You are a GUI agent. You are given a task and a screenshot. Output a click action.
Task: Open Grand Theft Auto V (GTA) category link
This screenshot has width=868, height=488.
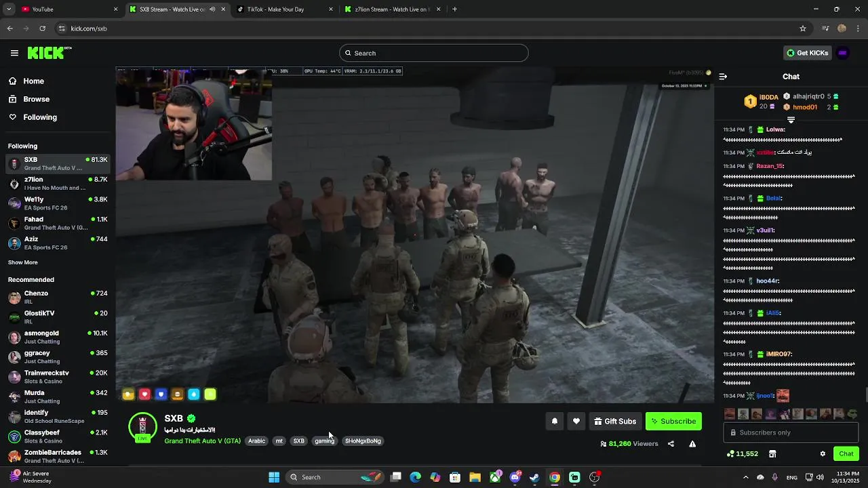pyautogui.click(x=202, y=441)
